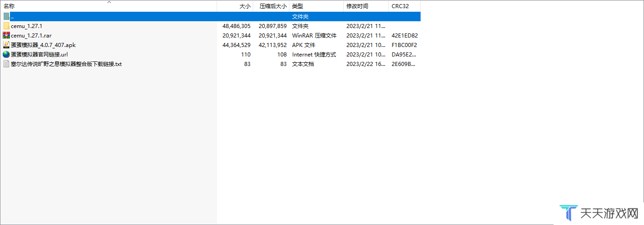Click the CRC32 value F1BC00F2

coord(404,45)
